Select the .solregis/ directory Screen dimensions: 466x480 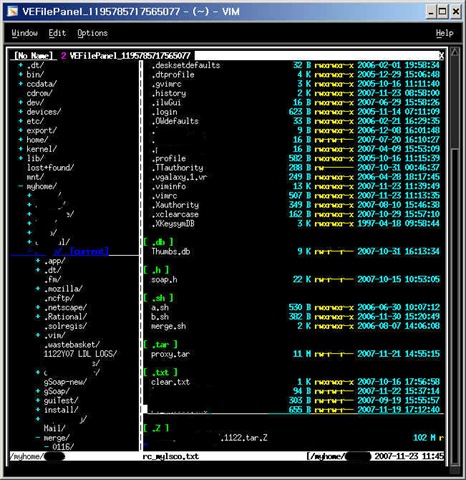(65, 326)
